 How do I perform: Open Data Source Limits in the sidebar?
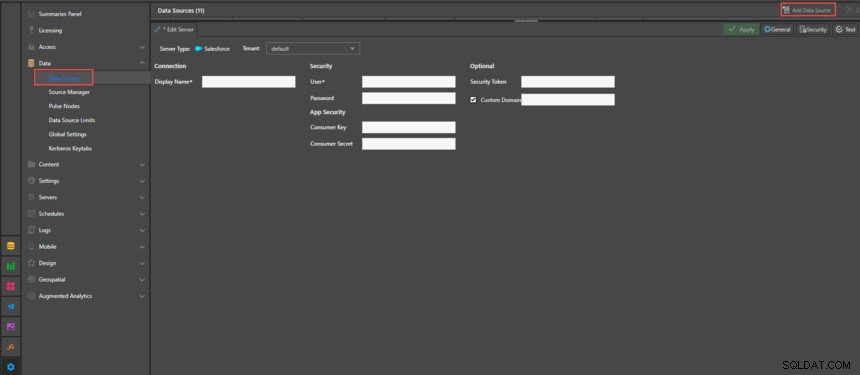coord(72,120)
